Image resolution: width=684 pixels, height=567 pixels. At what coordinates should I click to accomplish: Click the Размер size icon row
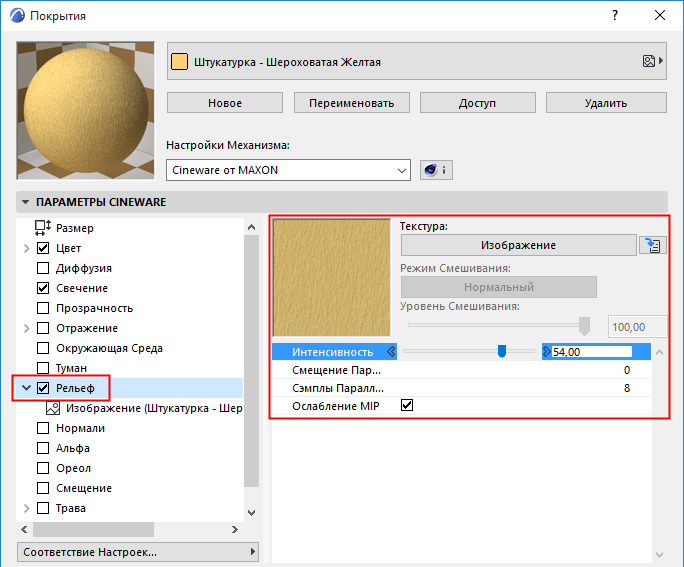coord(43,228)
